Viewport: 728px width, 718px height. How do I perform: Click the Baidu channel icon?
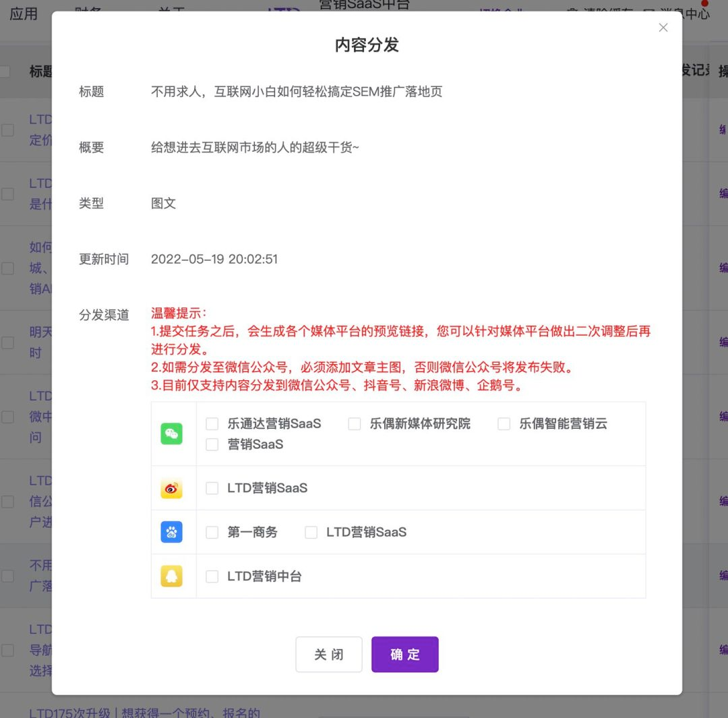[x=171, y=532]
